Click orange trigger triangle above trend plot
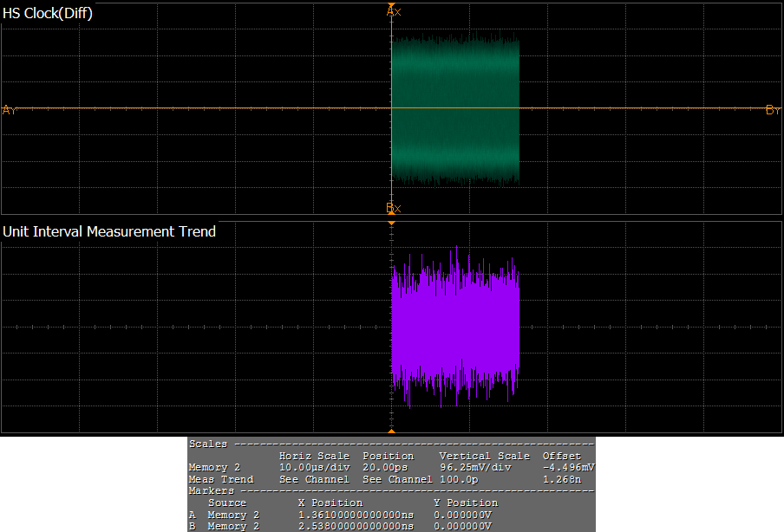 pyautogui.click(x=392, y=224)
